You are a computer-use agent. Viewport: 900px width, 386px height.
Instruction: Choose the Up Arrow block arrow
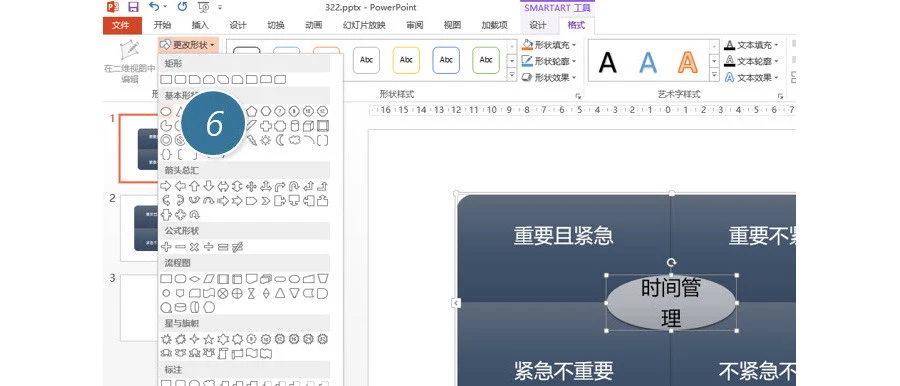195,186
